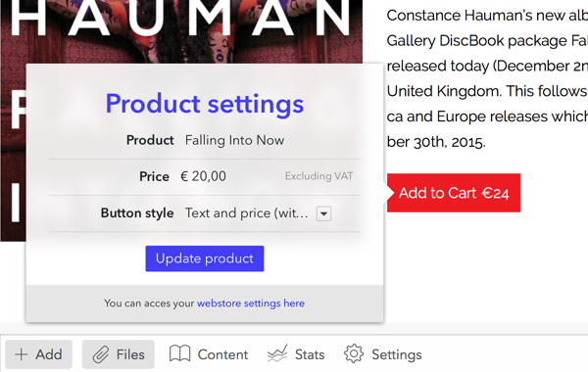Click the Product name Falling Into Now
Image resolution: width=588 pixels, height=372 pixels.
point(235,140)
